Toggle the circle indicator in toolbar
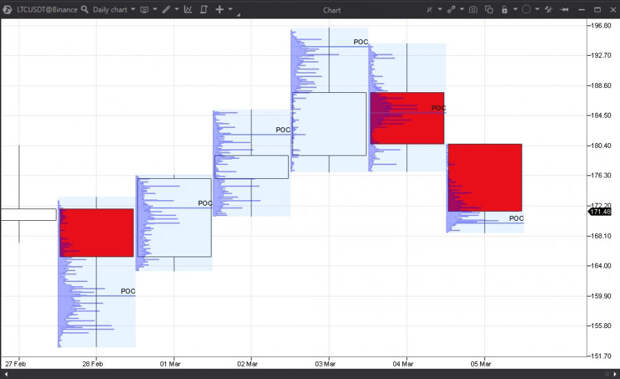620x379 pixels. 526,9
